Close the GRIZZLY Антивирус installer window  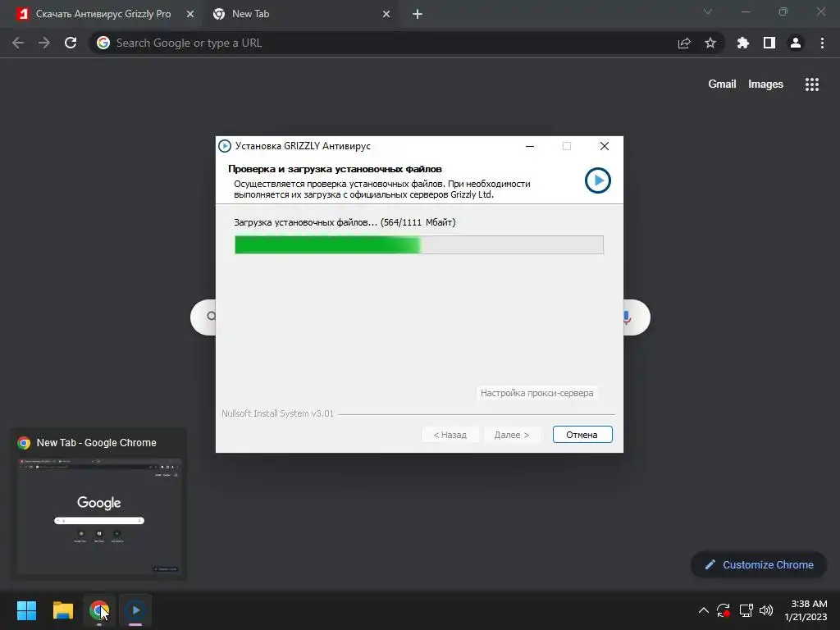click(x=605, y=146)
